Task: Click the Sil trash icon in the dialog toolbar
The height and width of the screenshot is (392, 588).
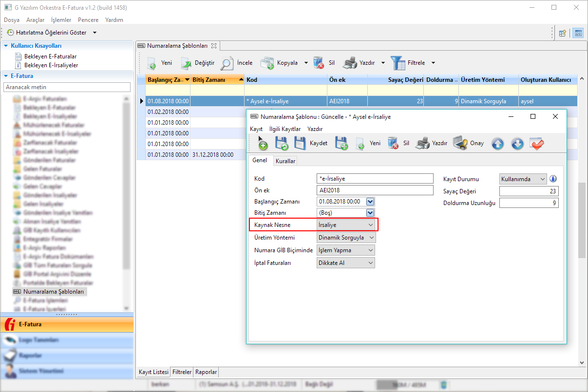Action: point(393,143)
